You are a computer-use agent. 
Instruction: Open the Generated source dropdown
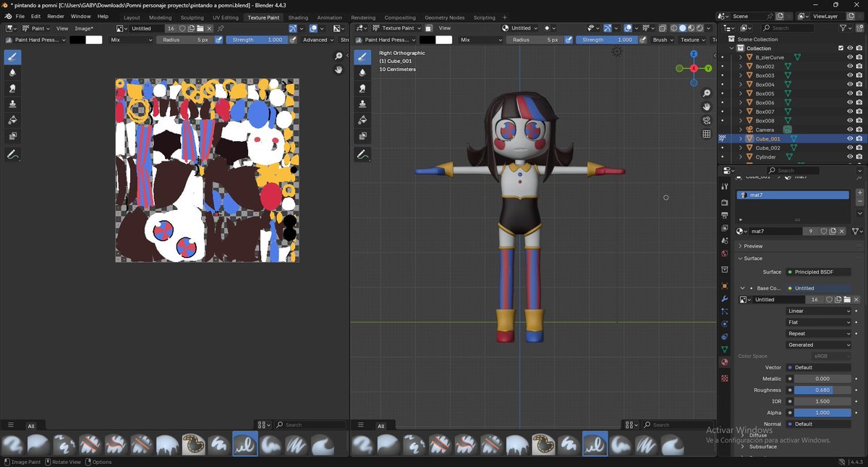[x=819, y=345]
